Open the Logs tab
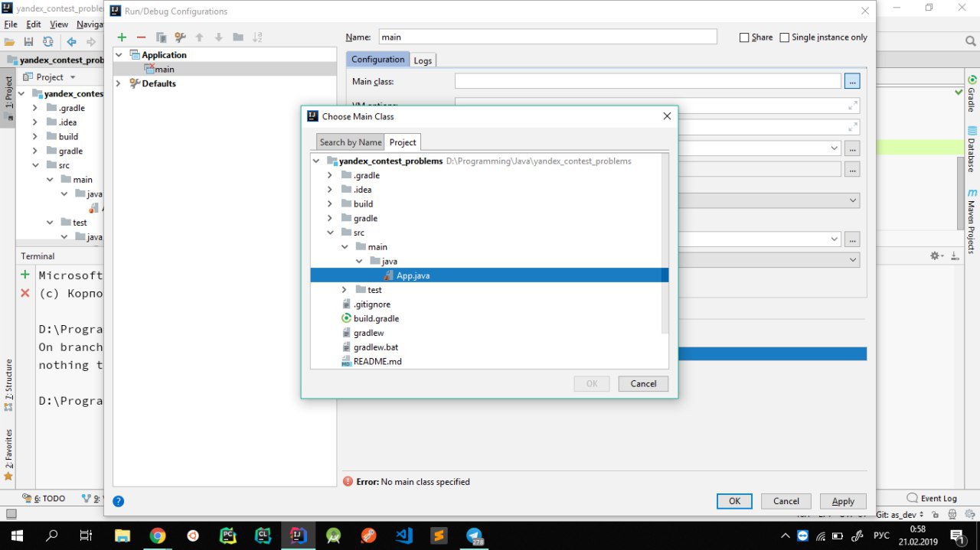Viewport: 980px width, 550px height. pos(423,60)
